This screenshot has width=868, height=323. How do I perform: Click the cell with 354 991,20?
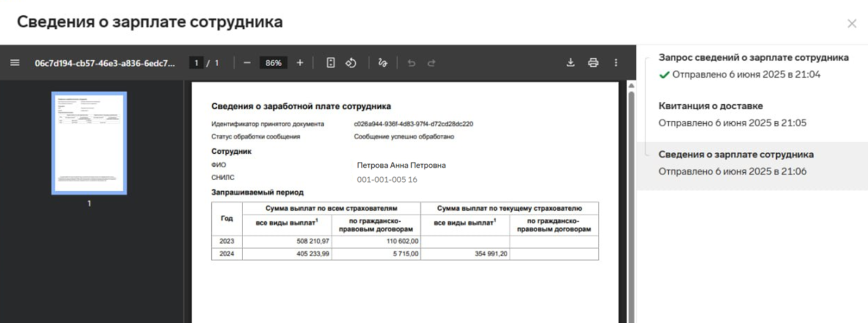coord(465,254)
